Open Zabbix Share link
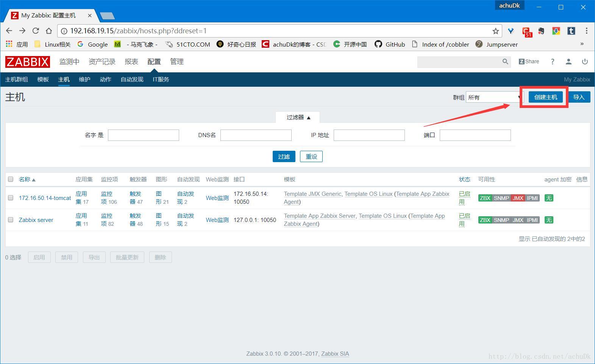 point(529,61)
